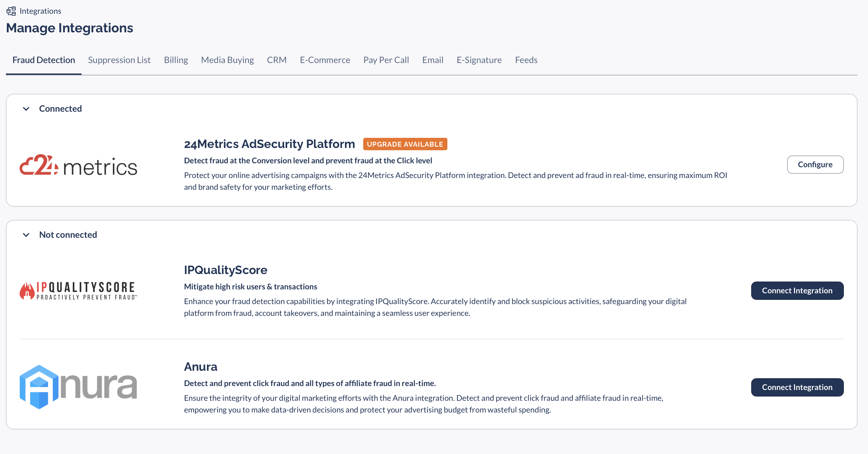Click the IPQualityScore heading
Screen dimensions: 868x454
tap(225, 270)
